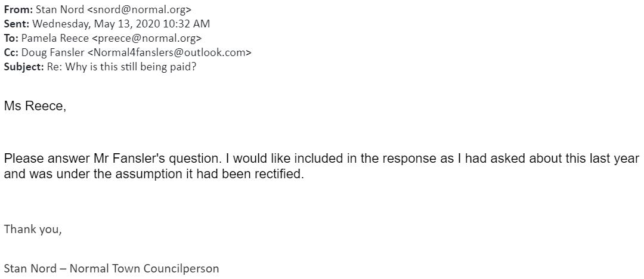The image size is (644, 279).
Task: Click the From field label
Action: point(18,11)
